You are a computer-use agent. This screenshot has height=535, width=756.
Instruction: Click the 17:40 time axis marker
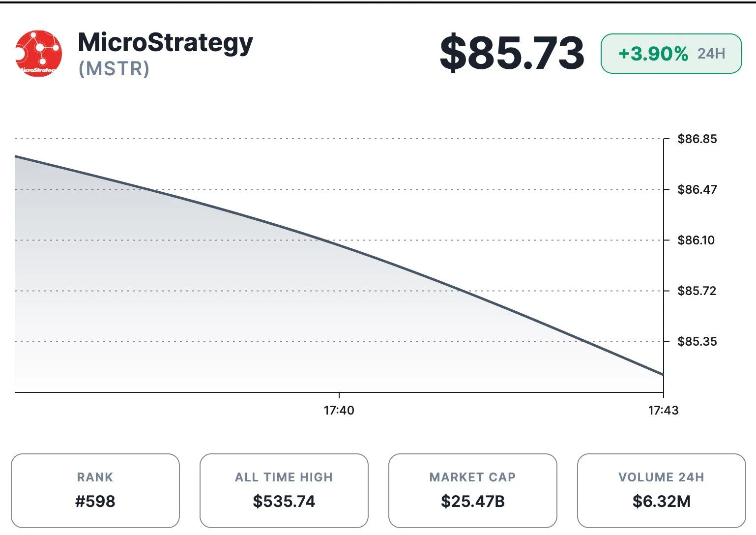click(x=339, y=410)
